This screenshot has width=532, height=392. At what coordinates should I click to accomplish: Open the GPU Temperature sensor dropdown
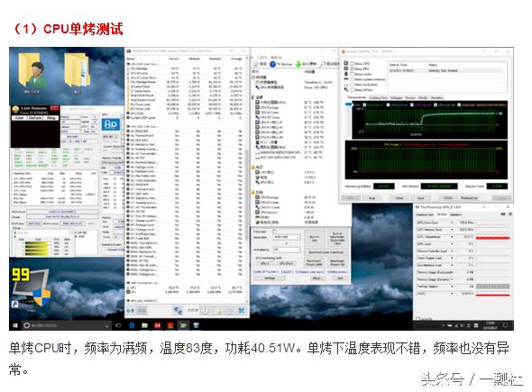(452, 237)
